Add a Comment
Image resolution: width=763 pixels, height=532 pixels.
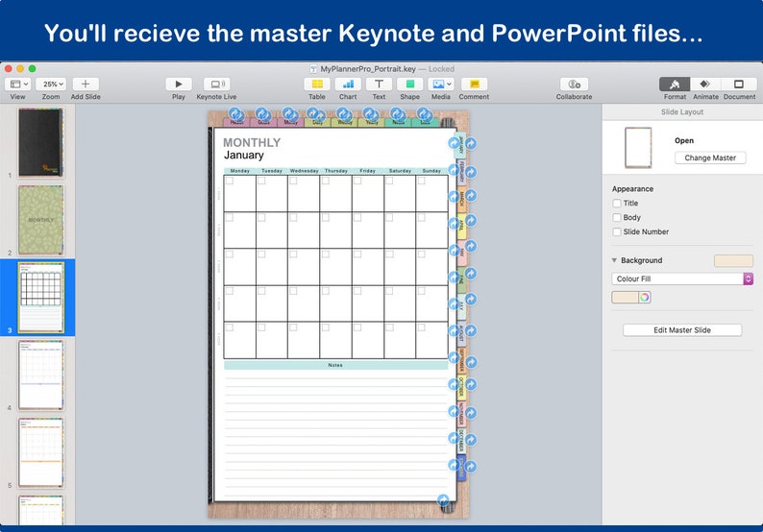475,85
